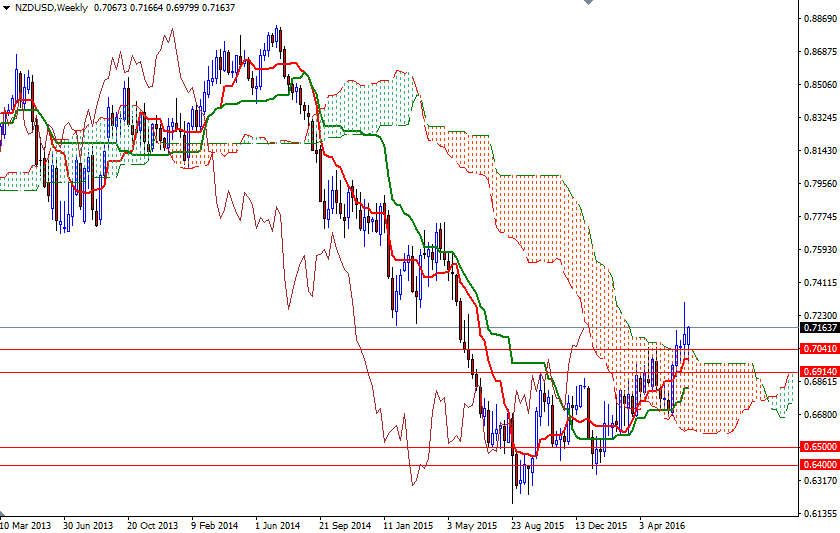Click the black current price label 0.71637
The image size is (840, 533).
click(819, 327)
